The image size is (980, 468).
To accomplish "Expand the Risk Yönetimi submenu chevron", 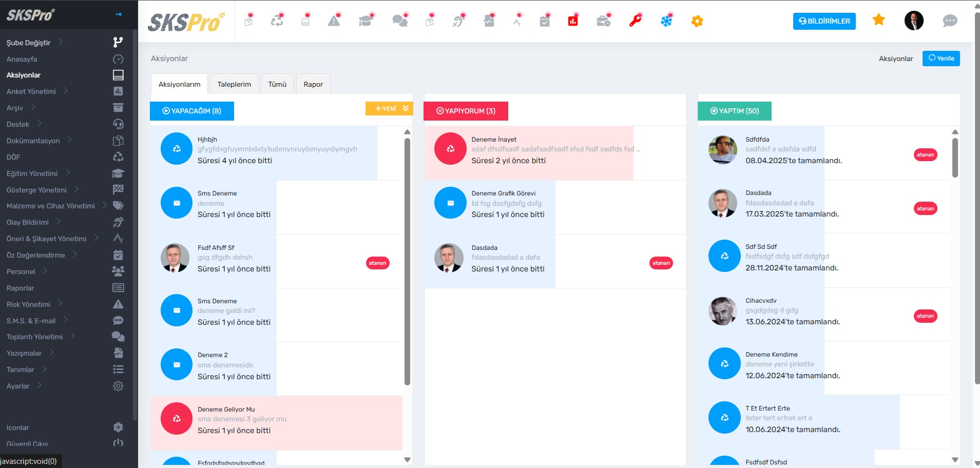I will point(60,304).
